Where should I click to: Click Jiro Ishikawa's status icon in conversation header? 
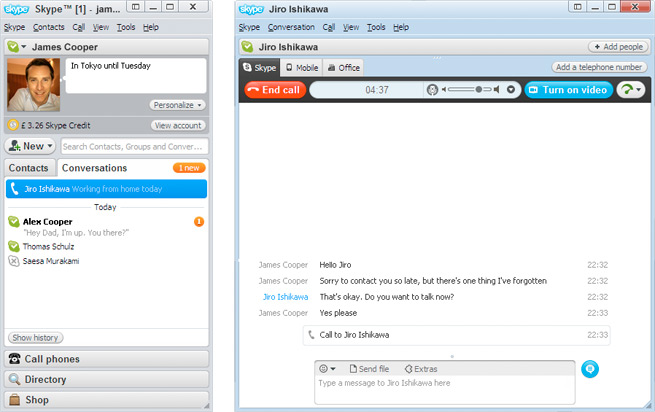pos(247,47)
